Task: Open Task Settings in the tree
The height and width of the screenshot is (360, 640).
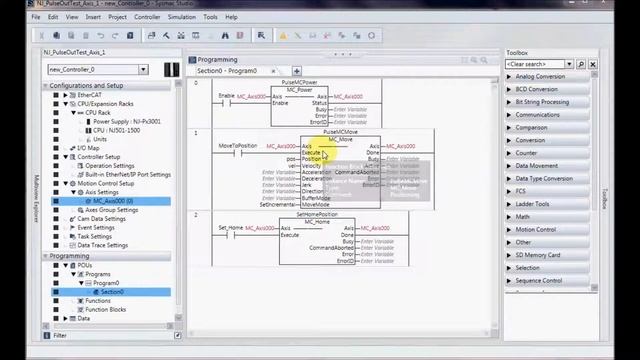Action: click(94, 237)
